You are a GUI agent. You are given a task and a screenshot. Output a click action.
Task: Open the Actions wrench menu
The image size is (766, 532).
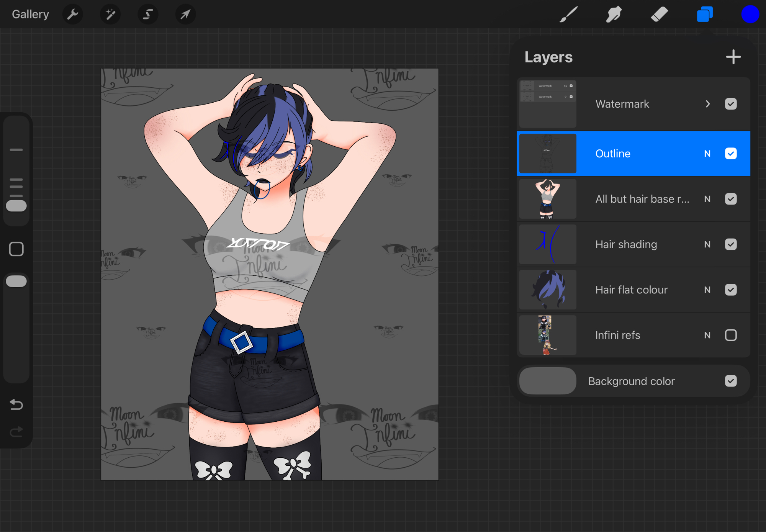pyautogui.click(x=73, y=15)
